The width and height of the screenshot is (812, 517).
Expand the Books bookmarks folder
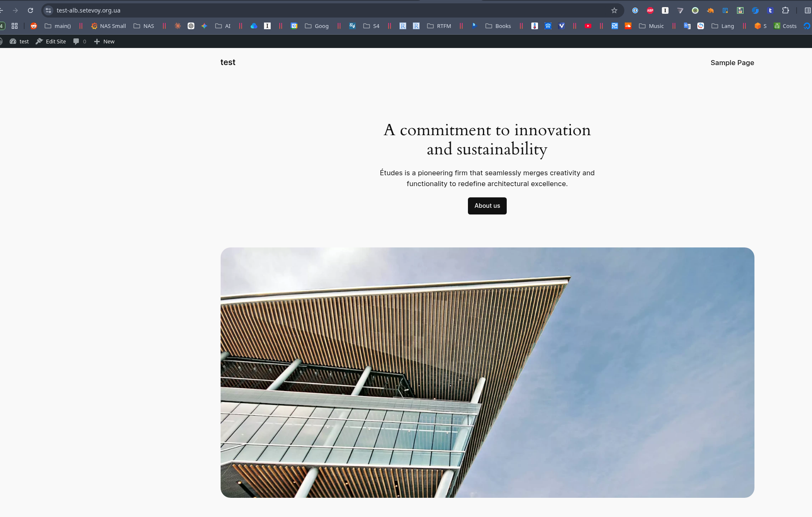[x=498, y=26]
